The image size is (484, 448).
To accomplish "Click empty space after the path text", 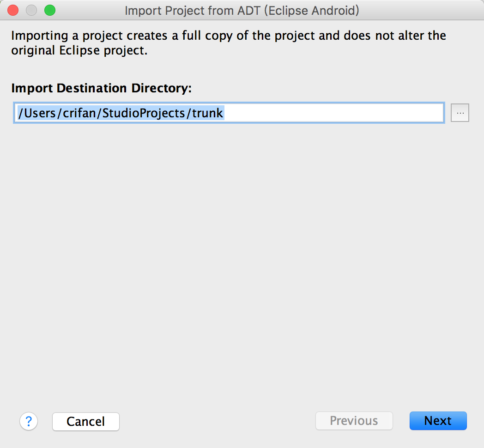I will click(333, 113).
